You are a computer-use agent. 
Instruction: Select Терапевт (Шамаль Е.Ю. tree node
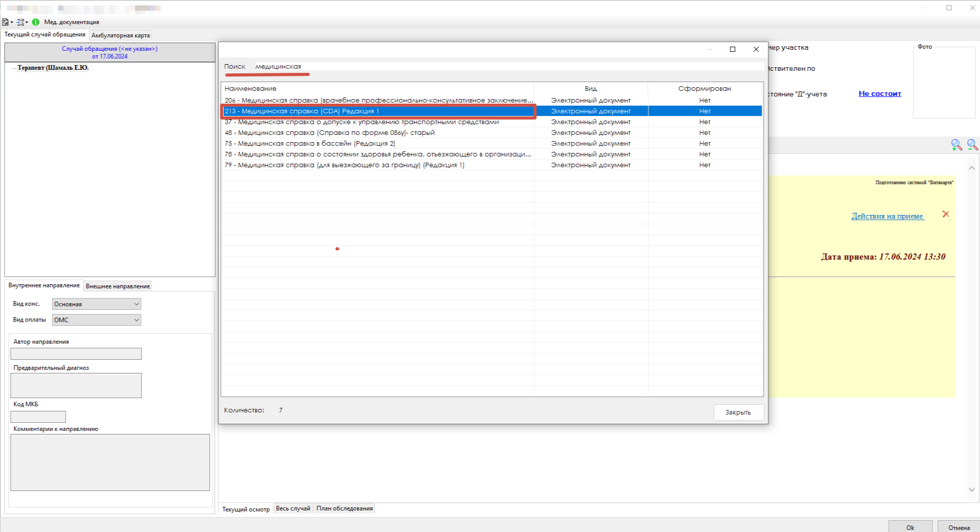pyautogui.click(x=53, y=68)
